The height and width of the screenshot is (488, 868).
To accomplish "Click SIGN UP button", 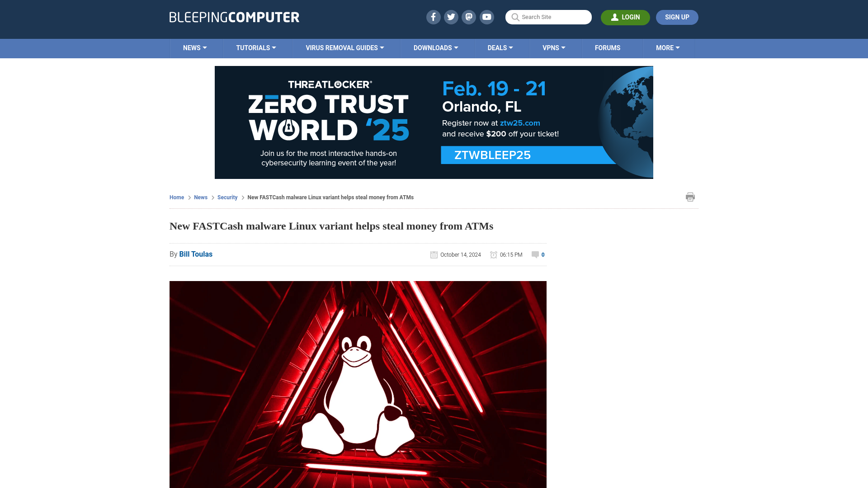I will click(x=677, y=17).
